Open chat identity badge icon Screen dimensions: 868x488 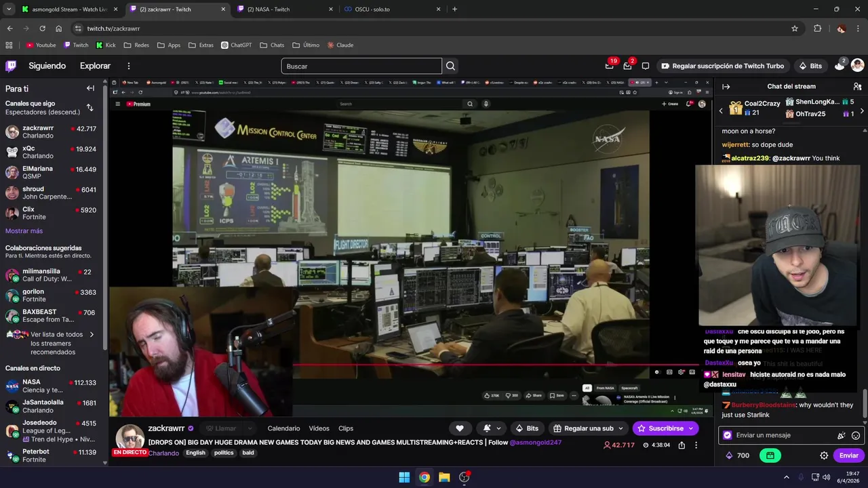728,435
